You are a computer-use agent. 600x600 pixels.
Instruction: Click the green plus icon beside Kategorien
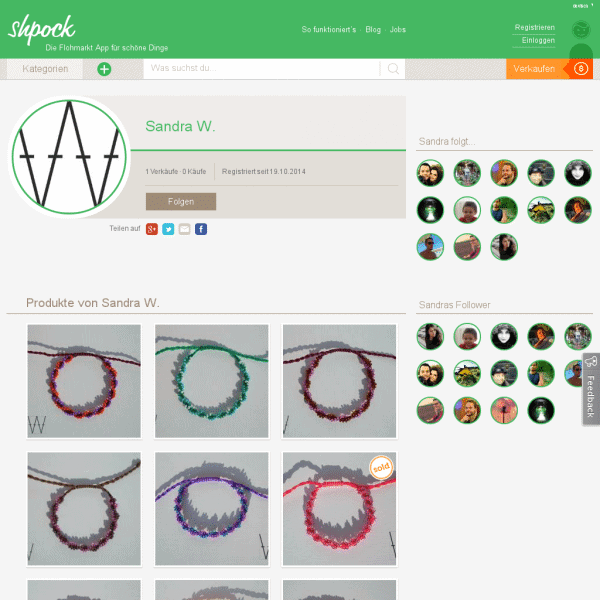(104, 69)
